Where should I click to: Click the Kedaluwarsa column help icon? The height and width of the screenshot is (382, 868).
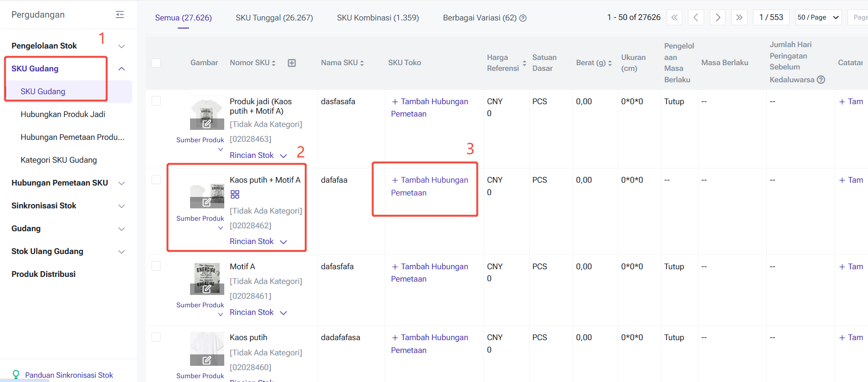(x=820, y=80)
